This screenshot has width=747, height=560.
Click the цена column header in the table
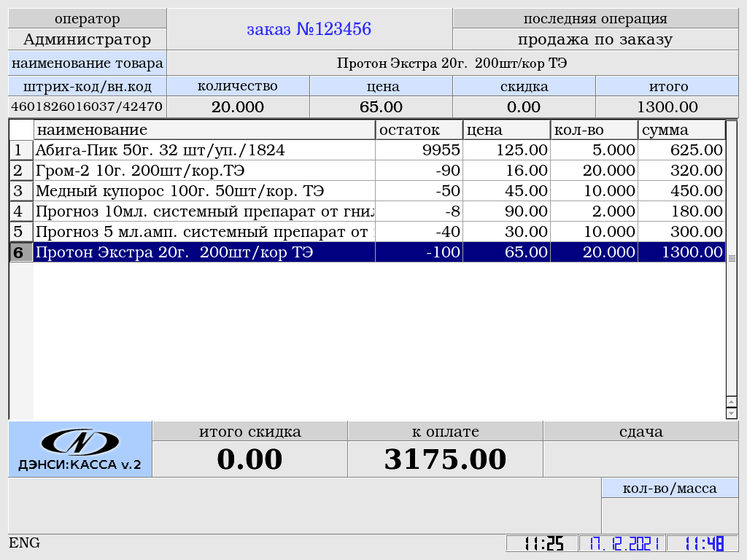pos(506,130)
